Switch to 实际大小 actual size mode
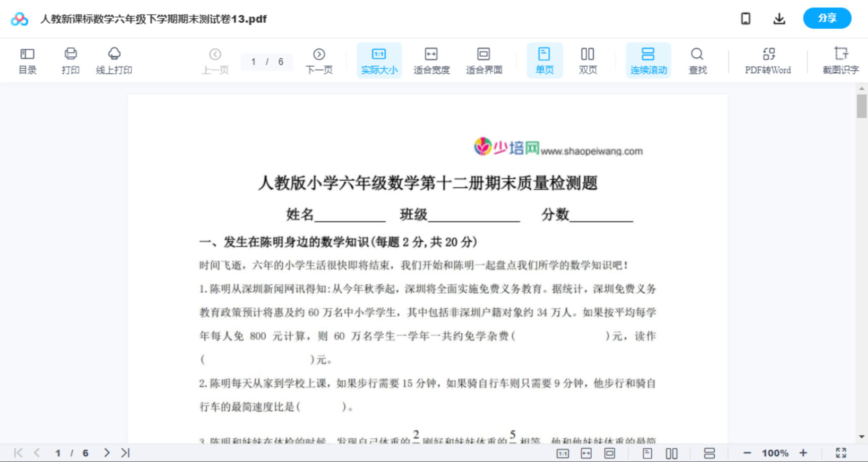 click(x=379, y=60)
